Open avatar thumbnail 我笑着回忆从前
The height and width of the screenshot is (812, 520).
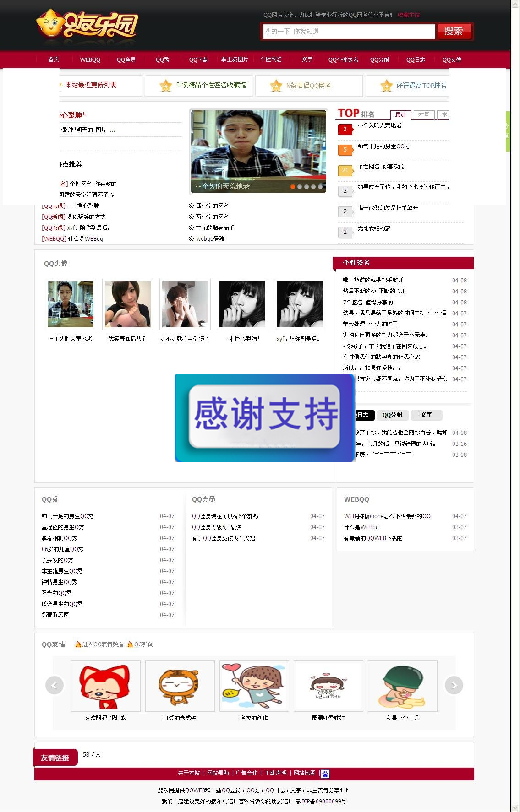click(x=128, y=304)
